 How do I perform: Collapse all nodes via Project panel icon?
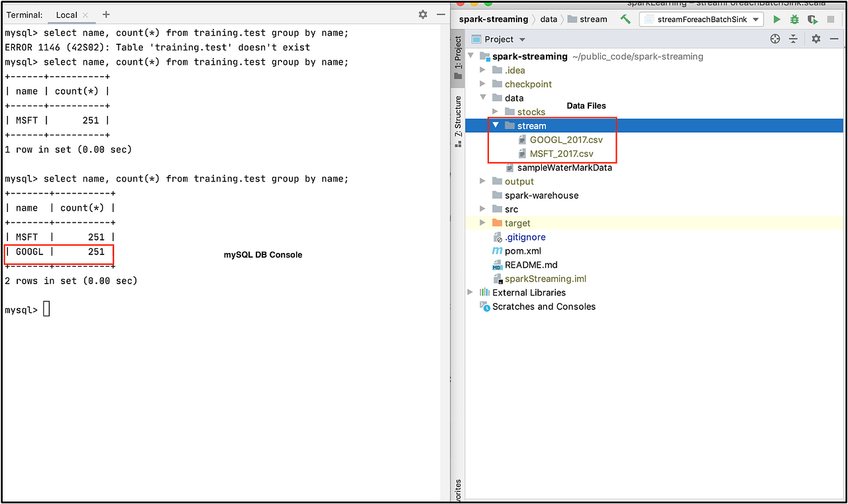pyautogui.click(x=792, y=38)
